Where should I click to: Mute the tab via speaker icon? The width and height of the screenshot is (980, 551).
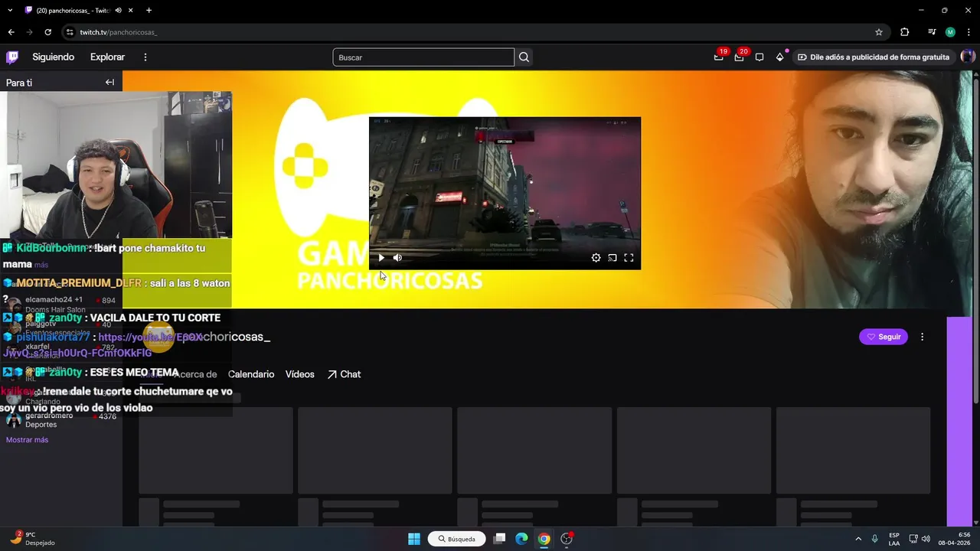click(x=118, y=11)
